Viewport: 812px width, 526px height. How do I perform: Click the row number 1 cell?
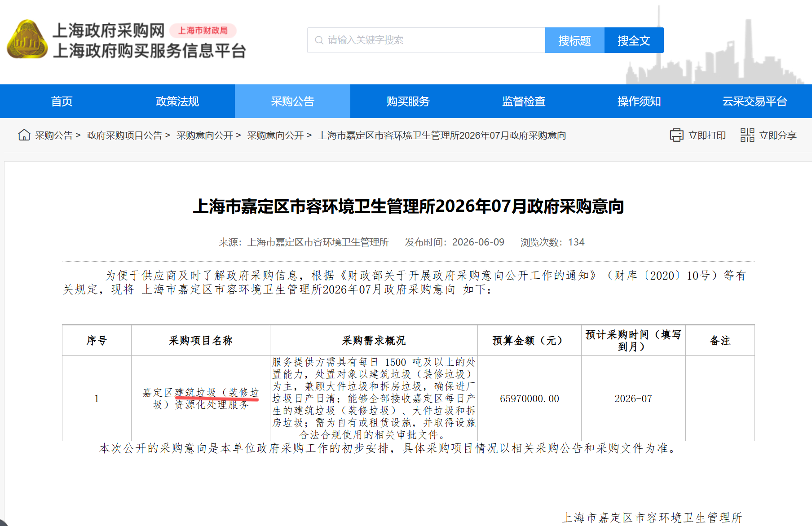coord(97,399)
